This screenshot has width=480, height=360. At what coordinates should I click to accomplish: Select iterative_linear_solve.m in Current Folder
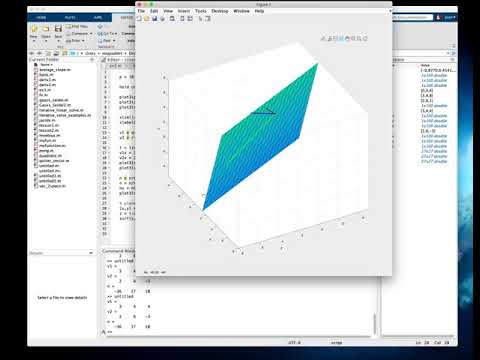(61, 110)
